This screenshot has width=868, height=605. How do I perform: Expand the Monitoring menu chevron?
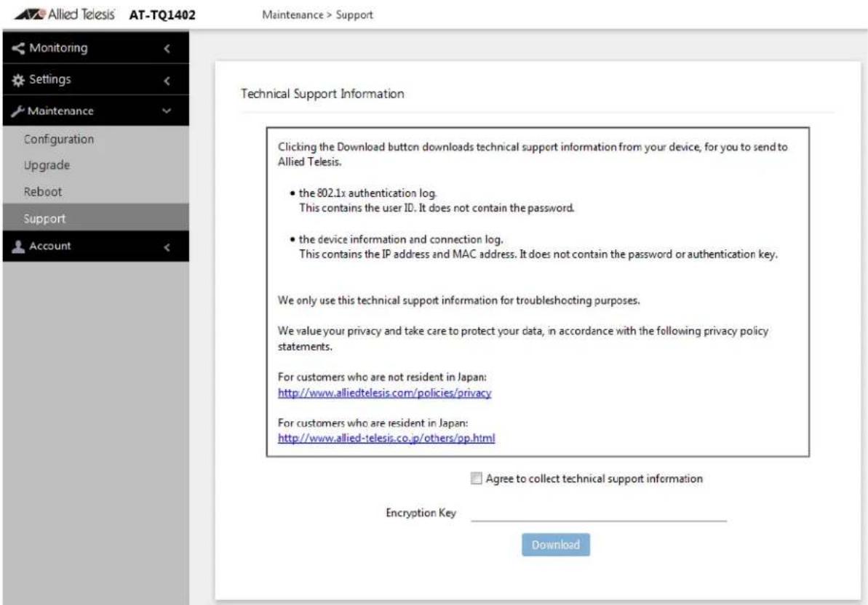[x=167, y=49]
